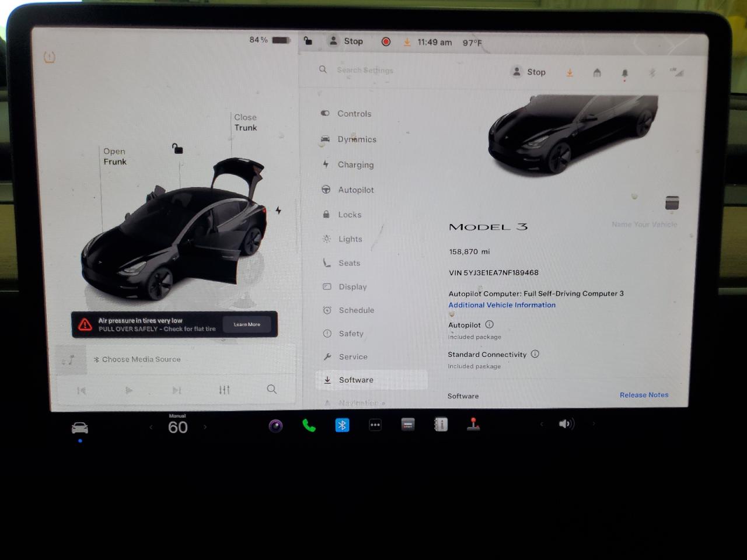Screen dimensions: 747x560
Task: Tap the HomeLink home icon near the bell
Action: pos(597,72)
